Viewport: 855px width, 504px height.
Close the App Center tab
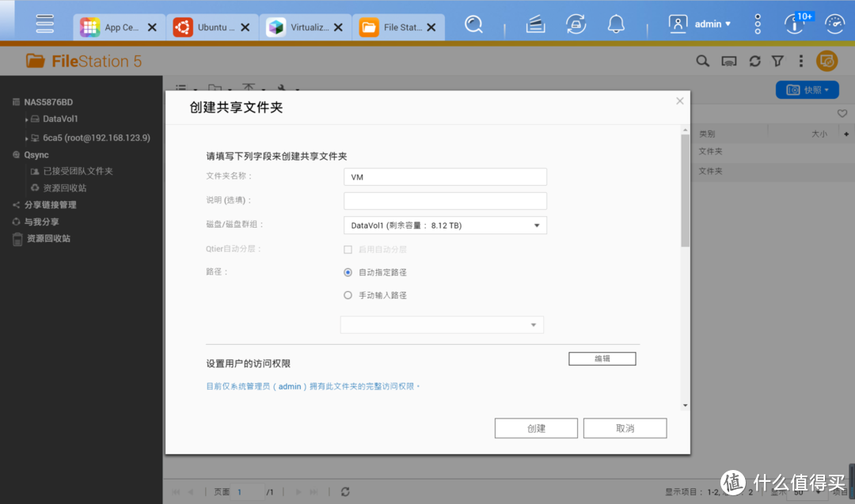[152, 27]
